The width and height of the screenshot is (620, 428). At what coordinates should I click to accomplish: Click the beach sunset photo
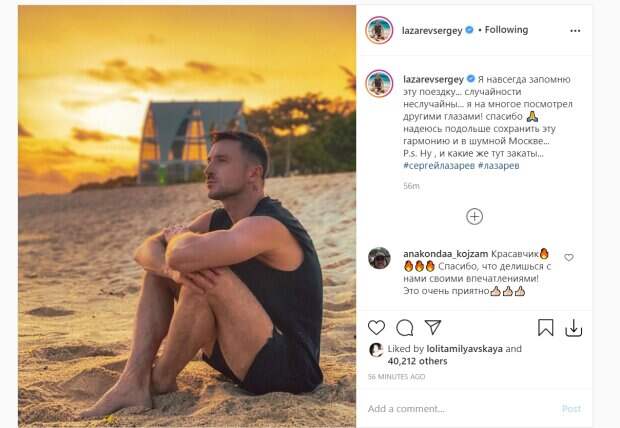click(187, 216)
